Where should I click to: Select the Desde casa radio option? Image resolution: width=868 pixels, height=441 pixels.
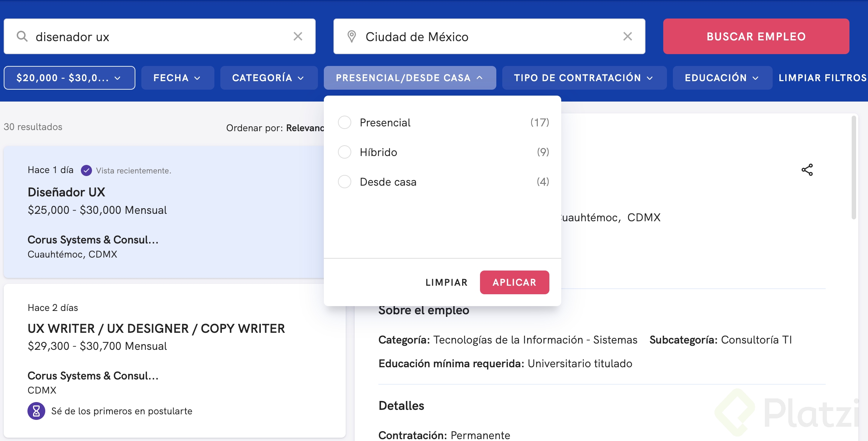click(x=345, y=182)
